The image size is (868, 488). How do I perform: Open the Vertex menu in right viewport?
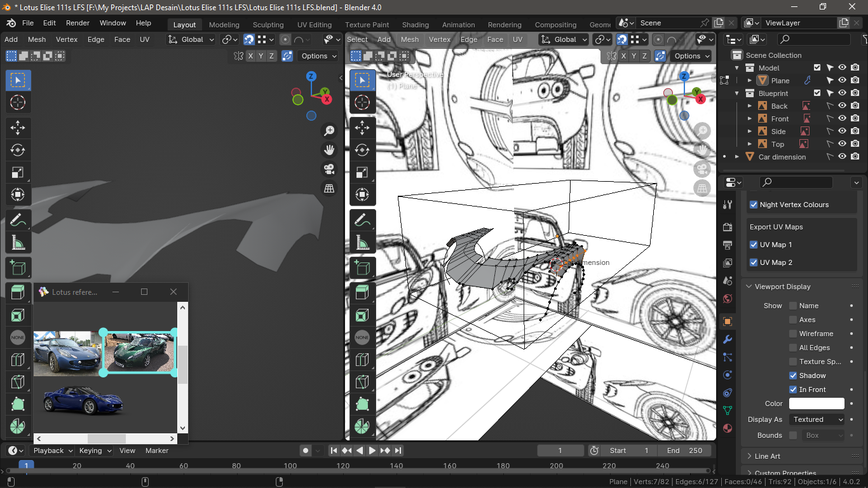440,39
